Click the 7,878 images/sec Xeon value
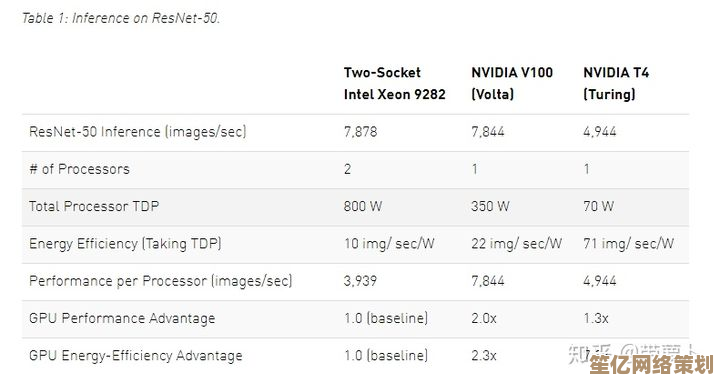Viewport: 720px width, 383px height. click(x=360, y=132)
